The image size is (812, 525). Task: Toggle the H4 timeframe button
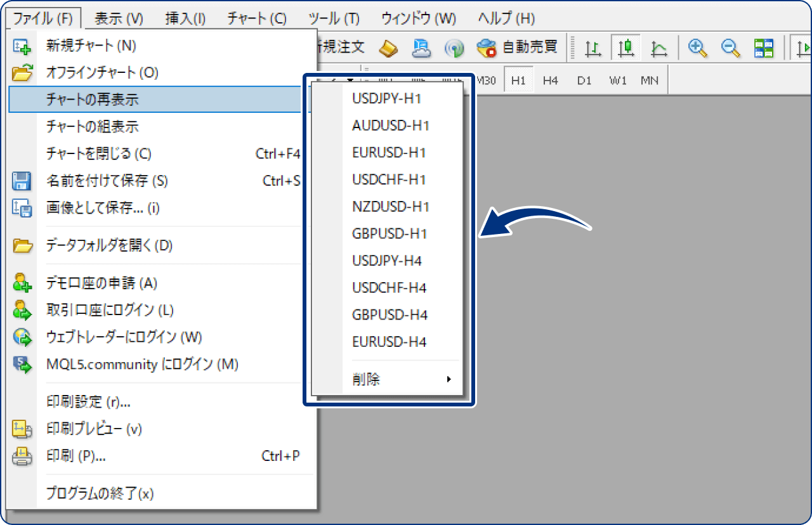pyautogui.click(x=550, y=81)
